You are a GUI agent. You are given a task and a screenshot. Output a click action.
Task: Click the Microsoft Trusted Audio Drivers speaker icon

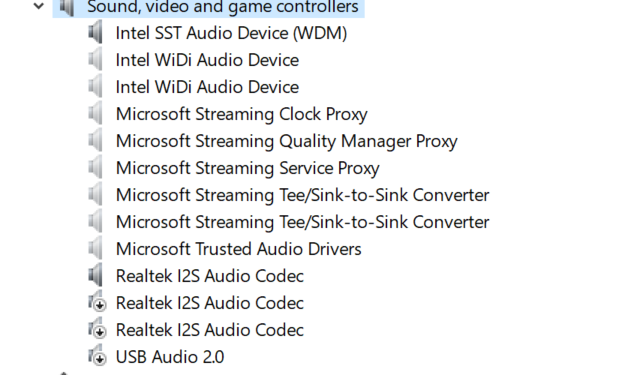(95, 249)
